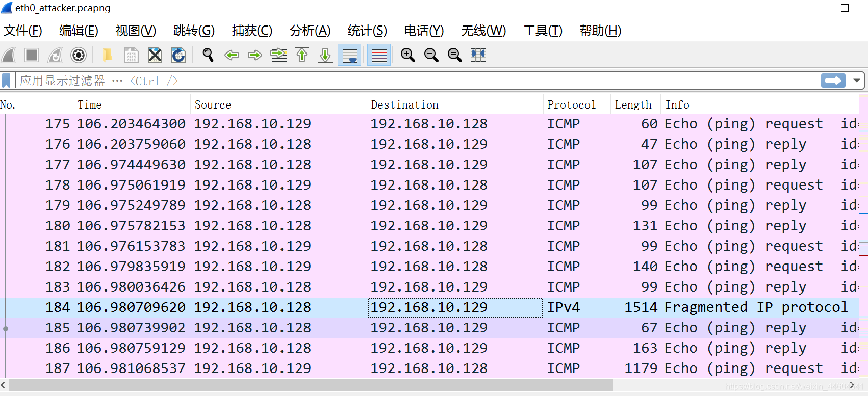This screenshot has height=396, width=868.
Task: Open the 统计(S) menu
Action: (x=367, y=31)
